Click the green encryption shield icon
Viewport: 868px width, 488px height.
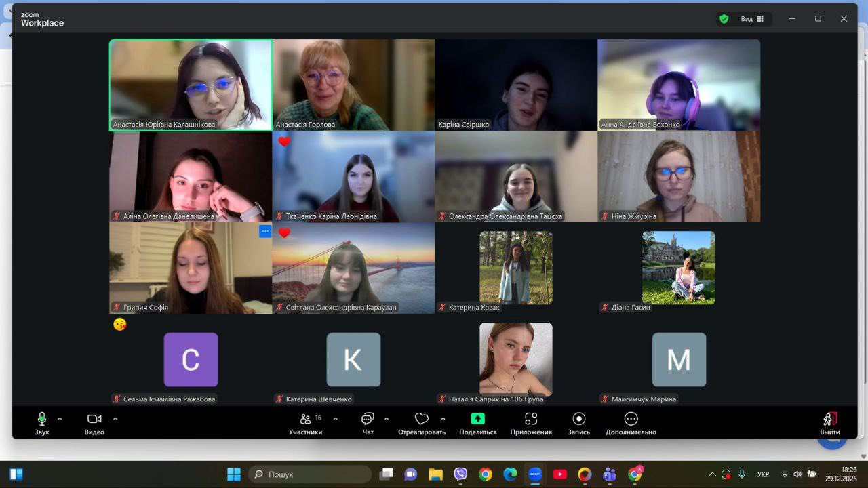pos(724,19)
